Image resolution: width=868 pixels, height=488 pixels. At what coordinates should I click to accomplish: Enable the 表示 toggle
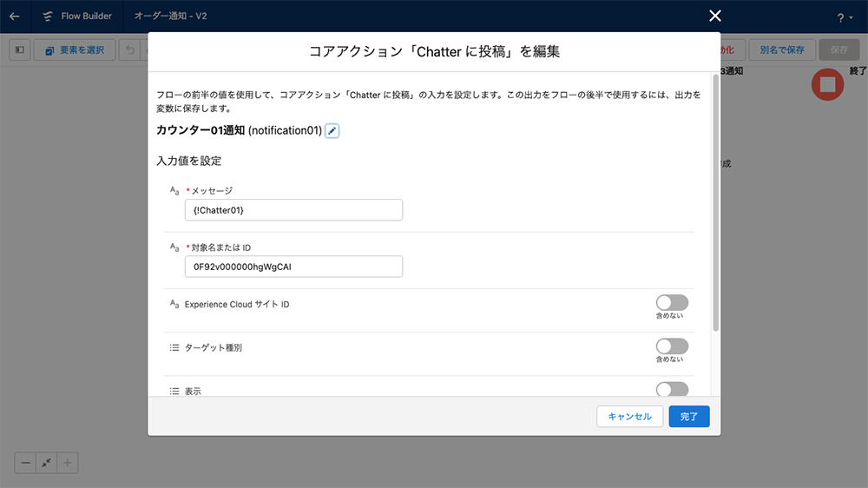[x=672, y=389]
